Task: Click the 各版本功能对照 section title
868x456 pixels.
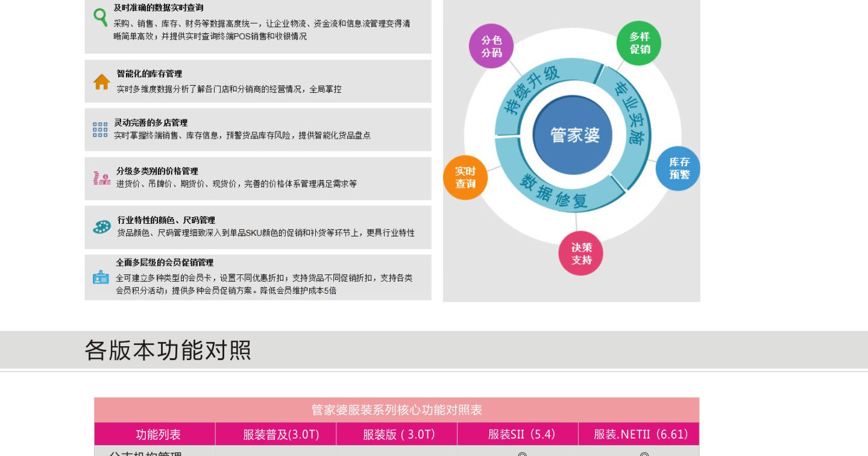Action: pos(168,350)
